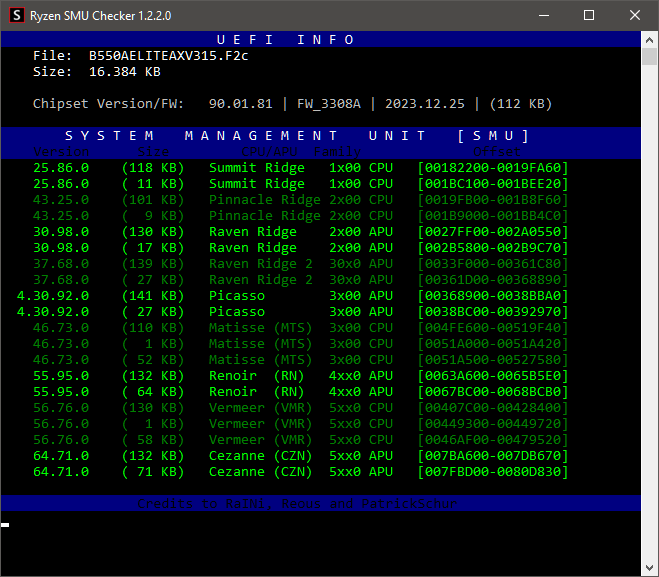Minimize the Ryzen SMU Checker window
This screenshot has height=577, width=659.
(x=544, y=16)
